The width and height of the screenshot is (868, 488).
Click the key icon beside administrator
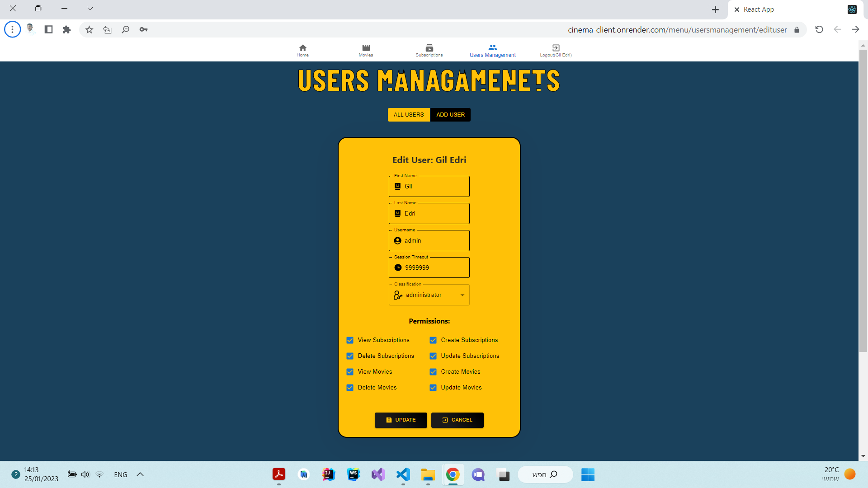click(x=397, y=295)
